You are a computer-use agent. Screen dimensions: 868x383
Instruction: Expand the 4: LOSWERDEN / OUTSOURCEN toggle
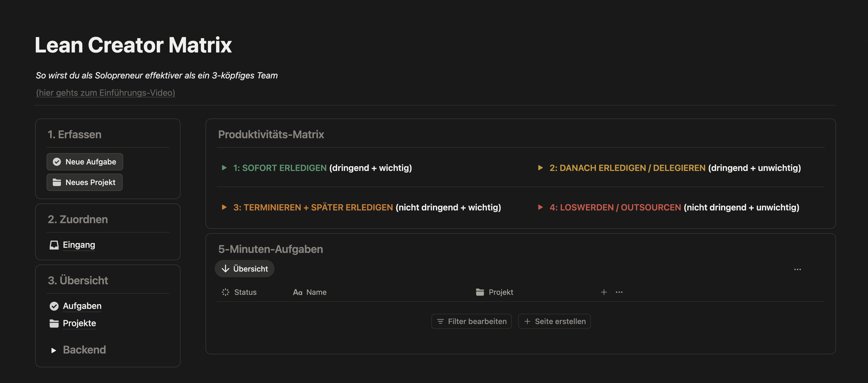pos(540,207)
